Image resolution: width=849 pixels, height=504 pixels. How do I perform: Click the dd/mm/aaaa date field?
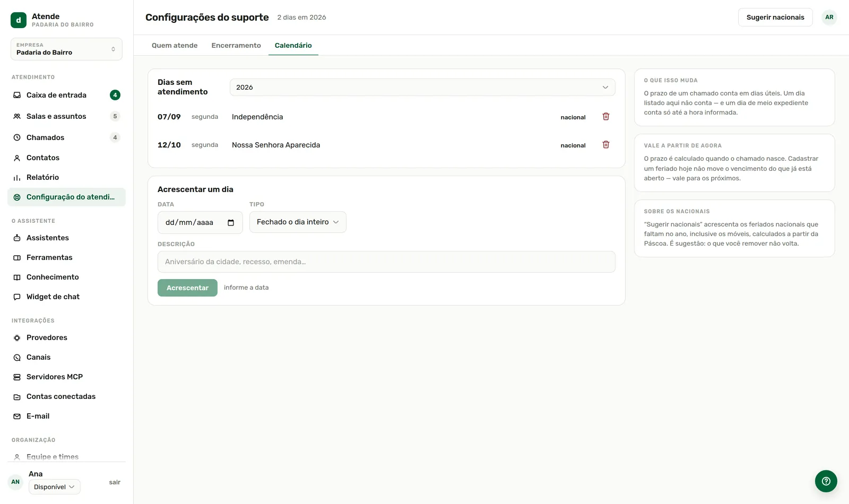pyautogui.click(x=200, y=222)
